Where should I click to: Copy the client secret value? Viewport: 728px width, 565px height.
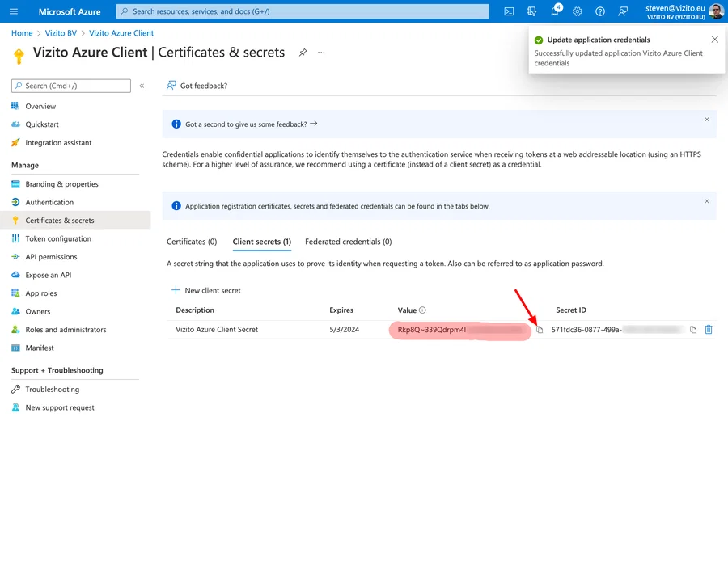540,330
